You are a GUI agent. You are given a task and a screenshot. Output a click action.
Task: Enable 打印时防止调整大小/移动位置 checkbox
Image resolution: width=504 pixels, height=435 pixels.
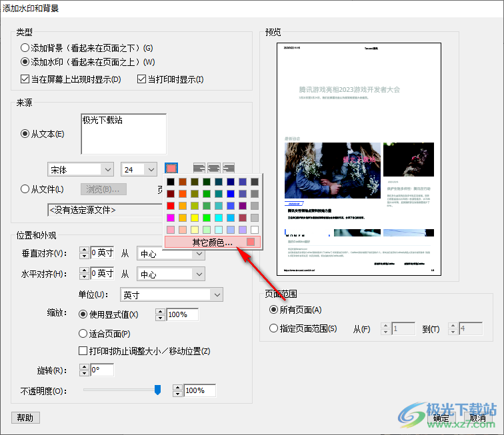83,350
